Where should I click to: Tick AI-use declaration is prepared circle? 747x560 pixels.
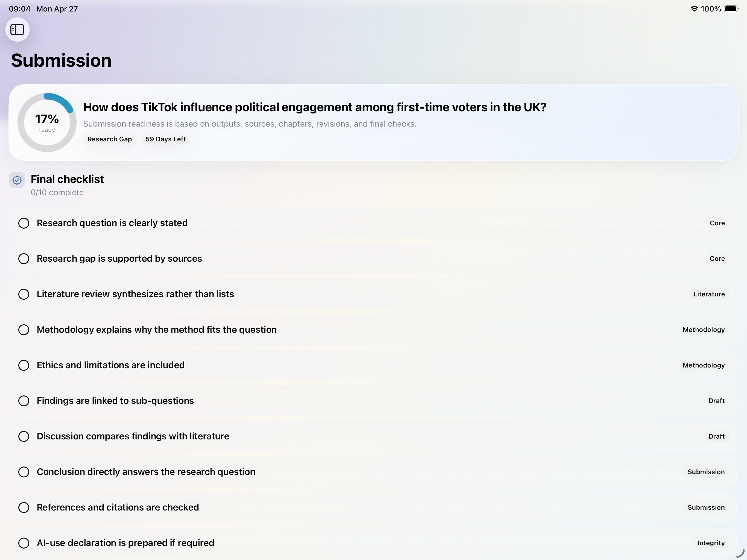point(24,543)
